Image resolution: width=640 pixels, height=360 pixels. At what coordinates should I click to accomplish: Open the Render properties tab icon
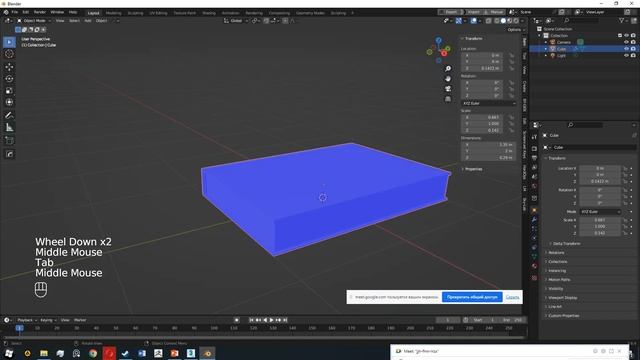534,149
